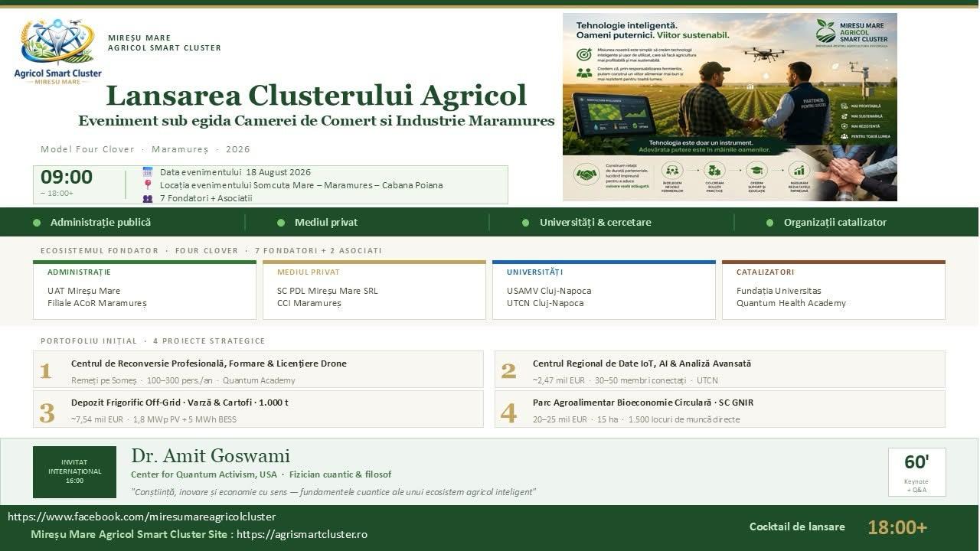Click the graduation cap icon in the banner
This screenshot has height=551, width=980.
coord(756,171)
